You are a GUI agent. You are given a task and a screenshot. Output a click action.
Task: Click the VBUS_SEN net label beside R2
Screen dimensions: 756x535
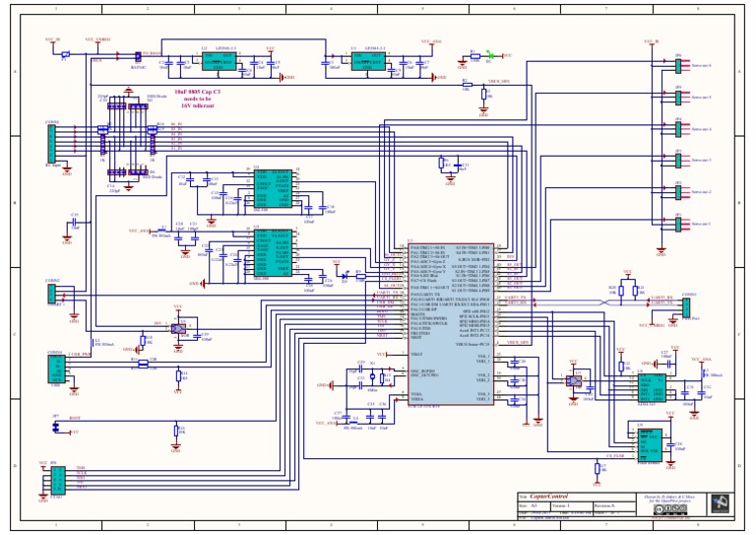498,82
